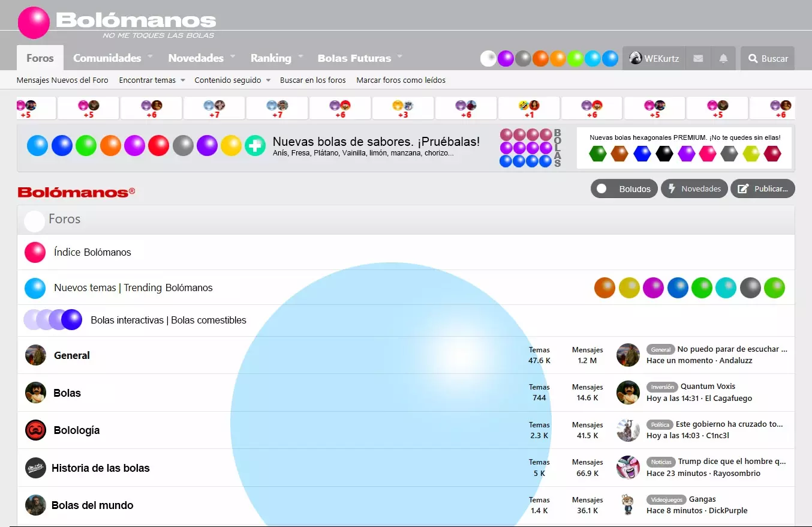Pick the green ball in the header

575,58
